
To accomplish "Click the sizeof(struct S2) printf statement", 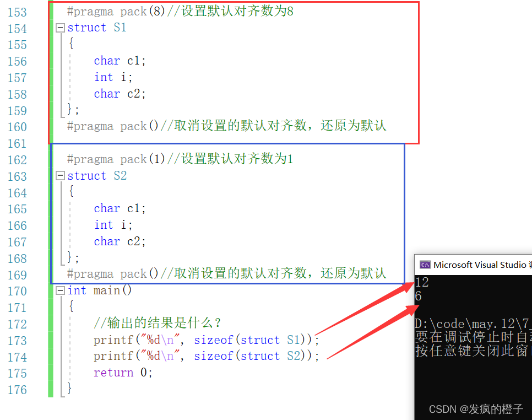I will [x=207, y=356].
